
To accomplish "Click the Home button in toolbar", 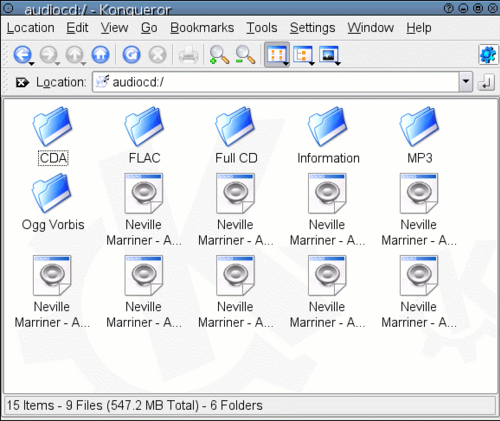I will 100,55.
